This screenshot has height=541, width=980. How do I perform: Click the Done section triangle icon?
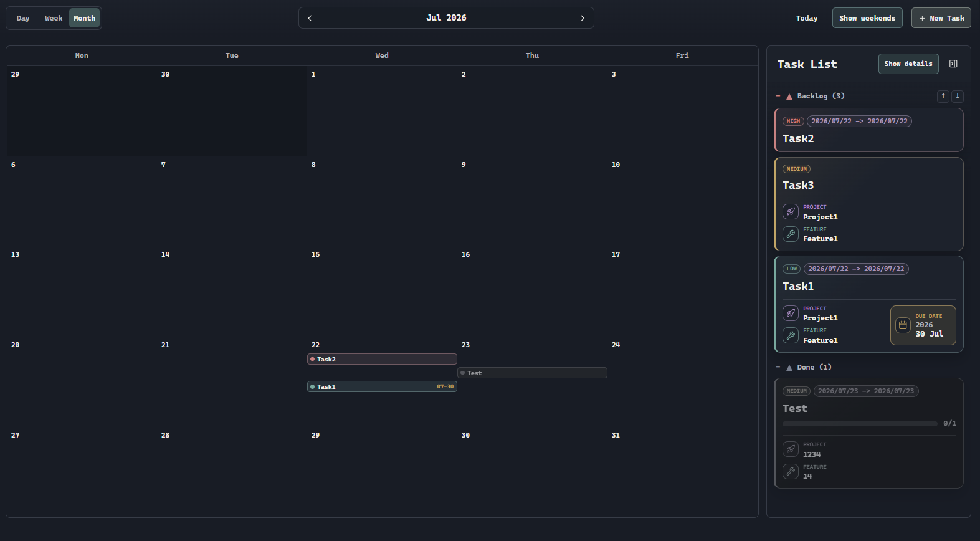point(789,368)
